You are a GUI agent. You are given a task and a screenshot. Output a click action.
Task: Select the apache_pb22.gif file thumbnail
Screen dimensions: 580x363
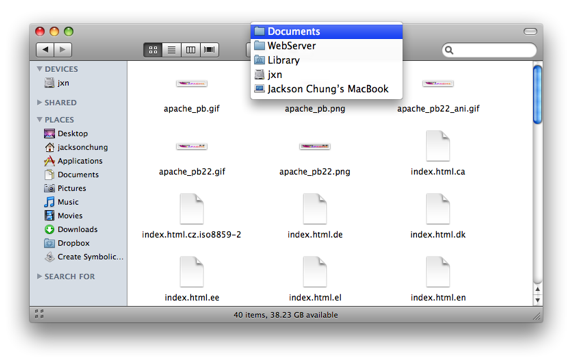point(192,147)
